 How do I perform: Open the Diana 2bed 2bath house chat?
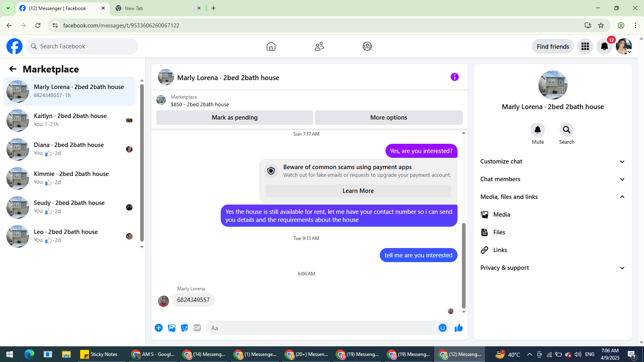click(x=70, y=149)
